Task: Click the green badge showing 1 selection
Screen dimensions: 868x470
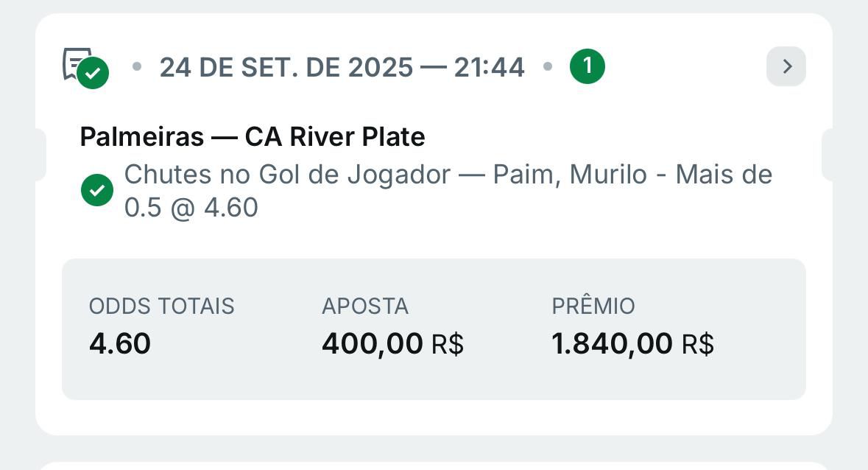Action: coord(587,67)
